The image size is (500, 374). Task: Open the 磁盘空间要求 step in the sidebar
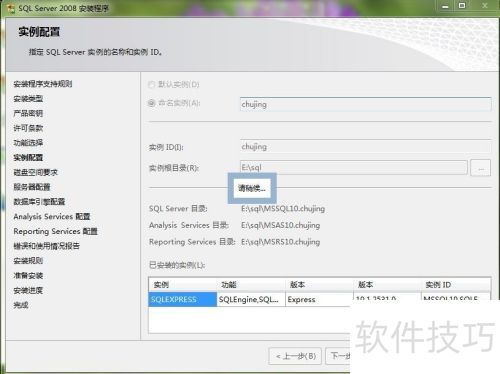tap(35, 172)
